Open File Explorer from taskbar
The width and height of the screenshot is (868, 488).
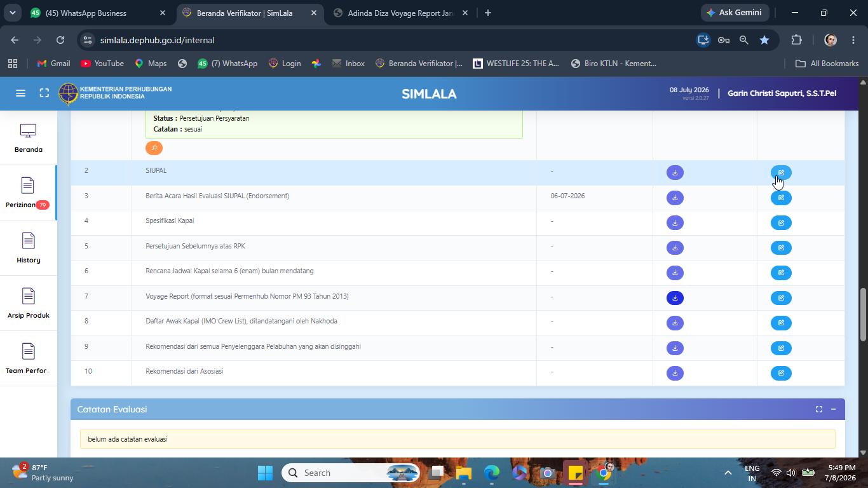[463, 473]
